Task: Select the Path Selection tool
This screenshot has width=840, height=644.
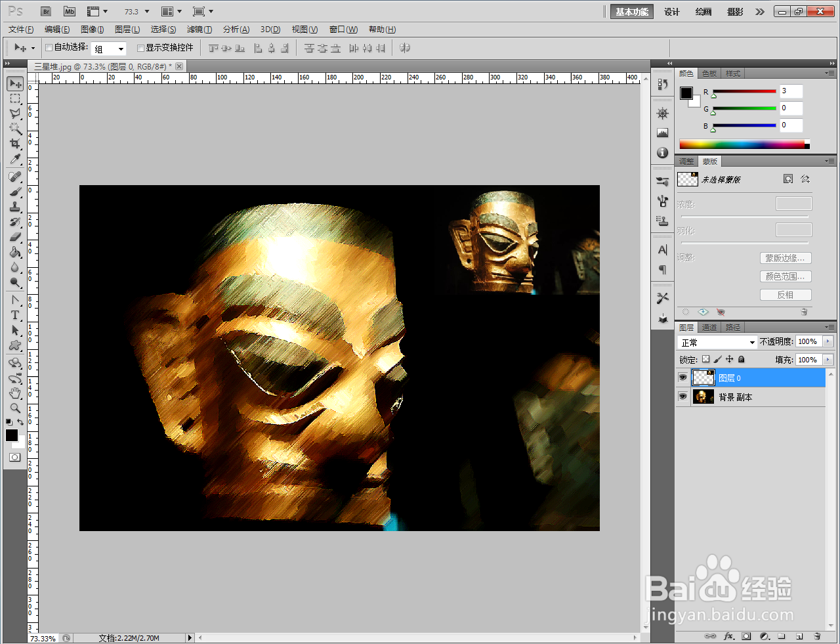Action: pyautogui.click(x=15, y=330)
